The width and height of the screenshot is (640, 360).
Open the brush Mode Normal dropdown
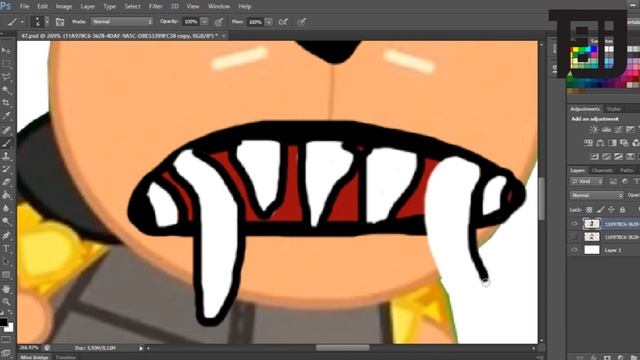[x=122, y=21]
